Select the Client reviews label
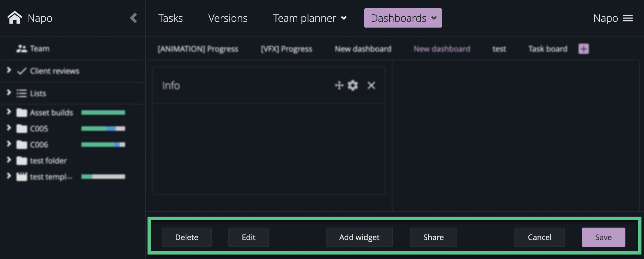The height and width of the screenshot is (259, 644). 55,71
